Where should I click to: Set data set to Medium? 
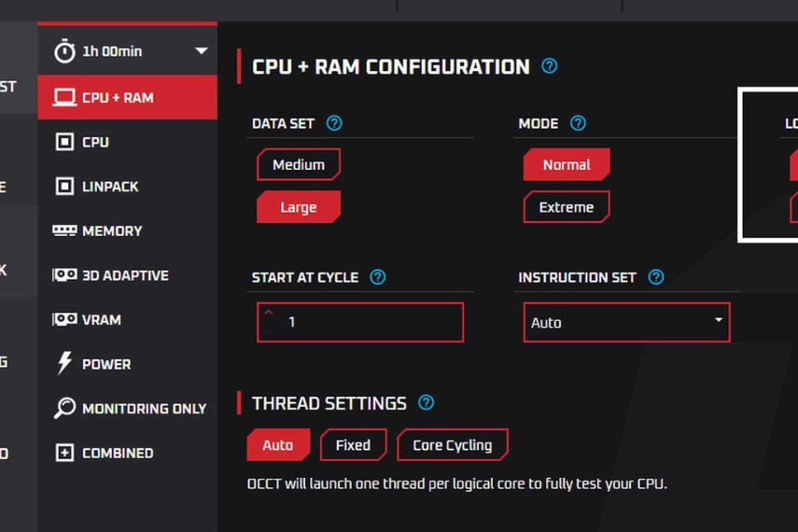299,165
